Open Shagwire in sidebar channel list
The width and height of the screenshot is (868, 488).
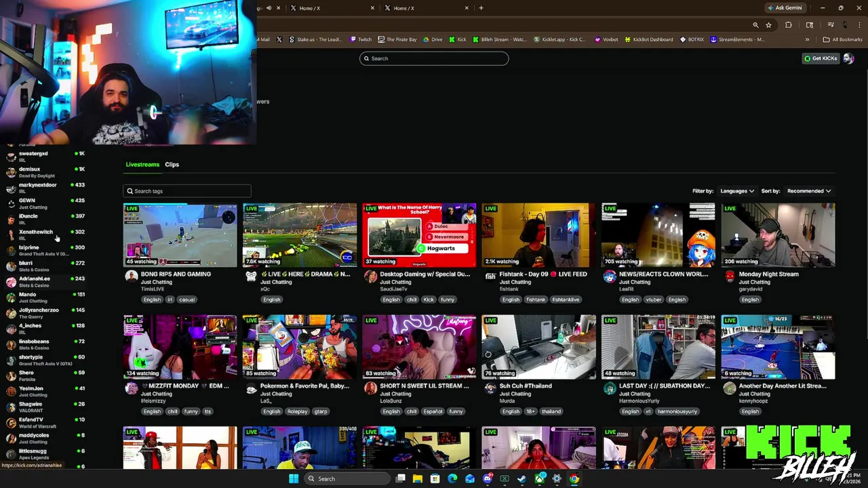pos(46,407)
